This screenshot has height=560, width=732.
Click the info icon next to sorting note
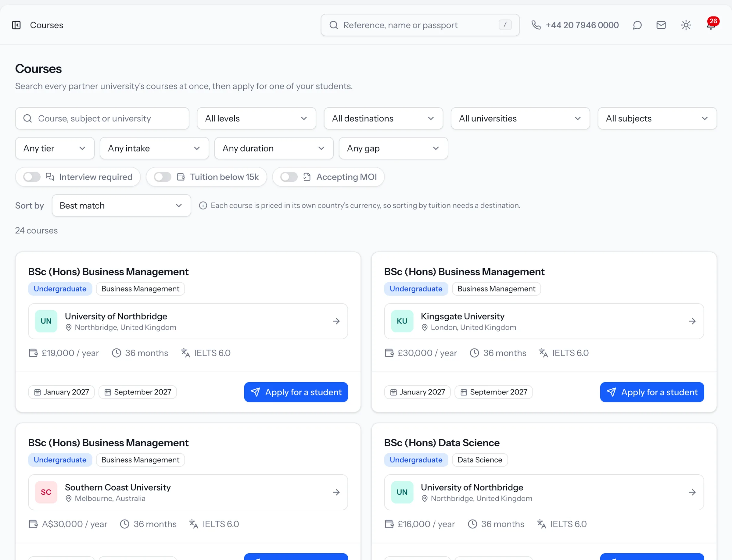click(203, 205)
